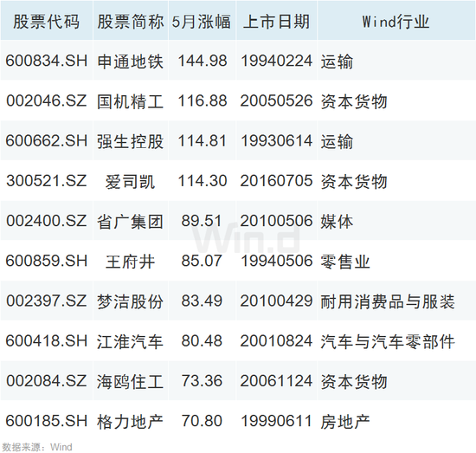Select stock name 强生控股

pos(131,141)
